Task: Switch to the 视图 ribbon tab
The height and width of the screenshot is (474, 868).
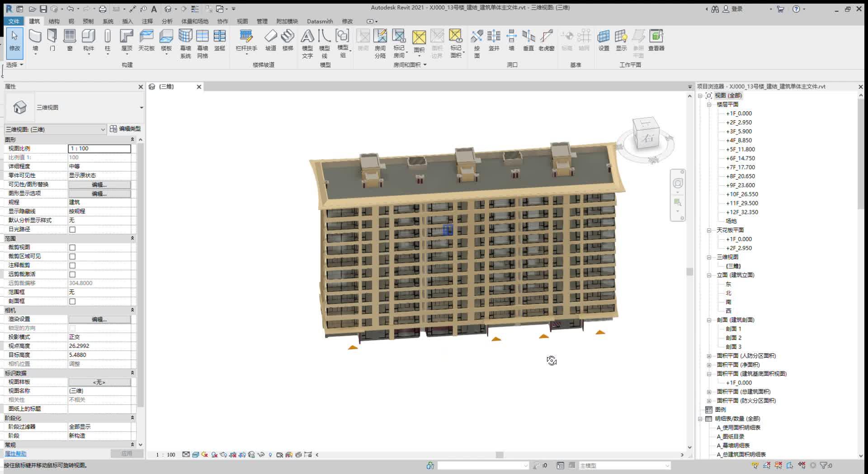Action: pyautogui.click(x=242, y=21)
